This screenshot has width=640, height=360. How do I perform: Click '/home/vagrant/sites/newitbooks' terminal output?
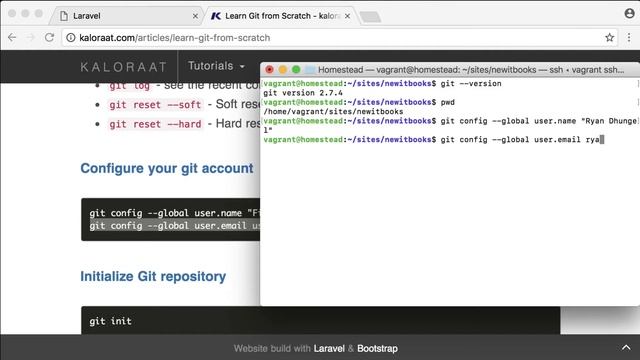(x=333, y=111)
